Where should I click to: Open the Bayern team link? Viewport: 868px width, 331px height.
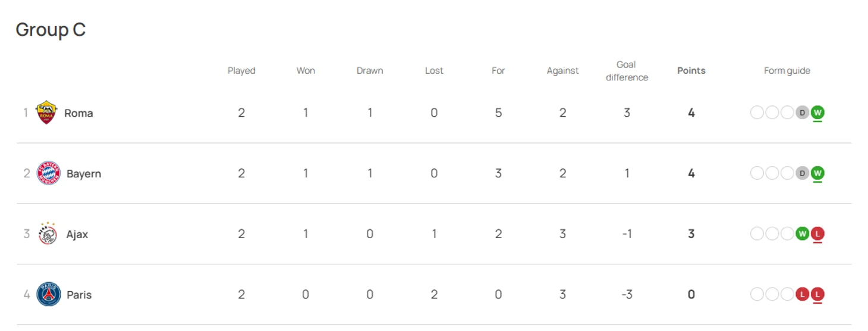[84, 174]
